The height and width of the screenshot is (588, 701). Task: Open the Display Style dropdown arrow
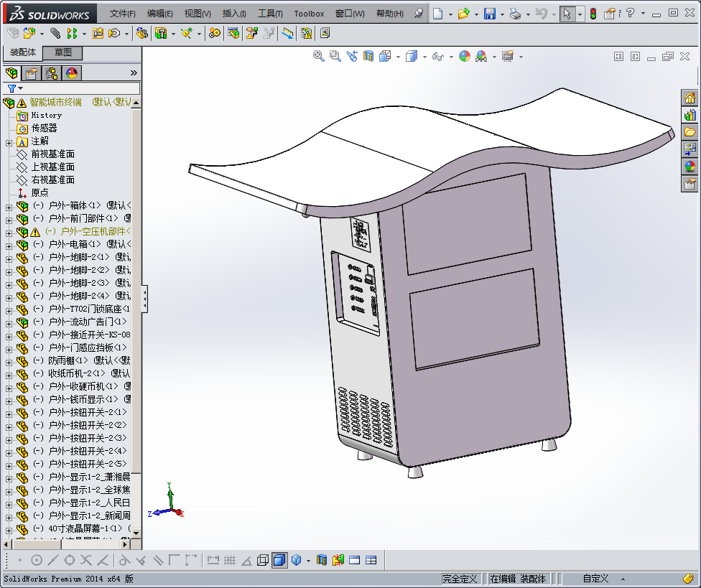(x=424, y=57)
